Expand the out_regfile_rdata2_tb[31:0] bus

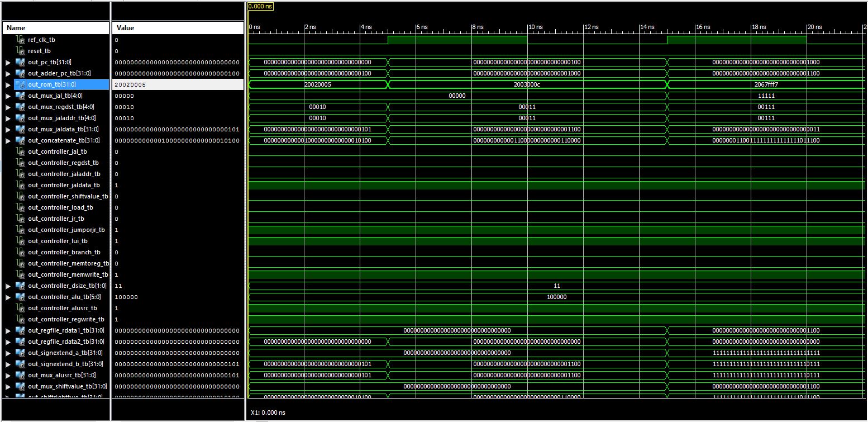pyautogui.click(x=8, y=342)
